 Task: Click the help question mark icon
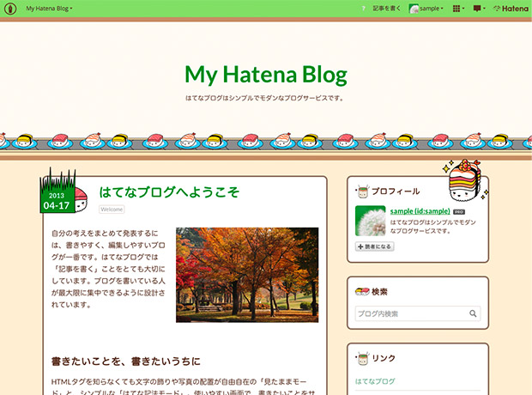pyautogui.click(x=364, y=9)
